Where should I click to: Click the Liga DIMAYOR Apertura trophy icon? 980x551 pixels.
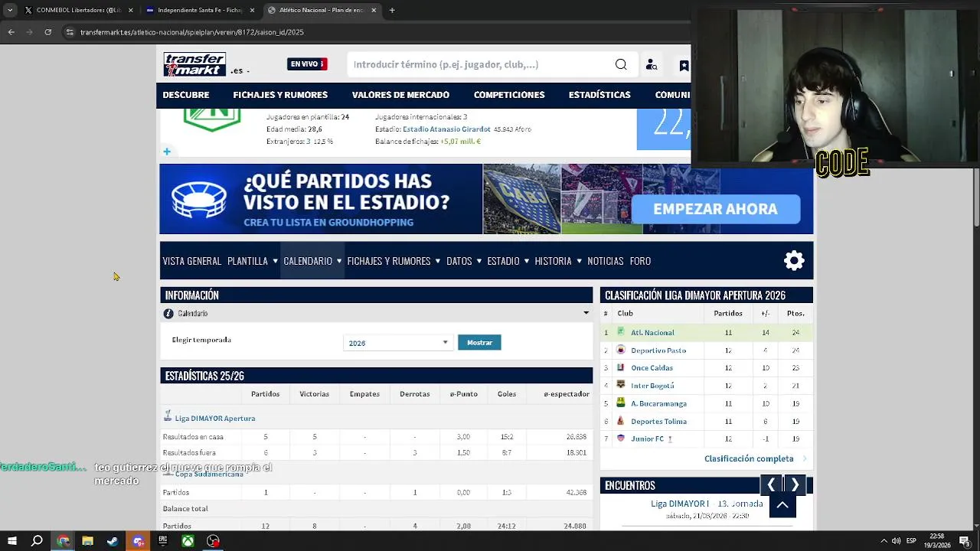point(168,416)
